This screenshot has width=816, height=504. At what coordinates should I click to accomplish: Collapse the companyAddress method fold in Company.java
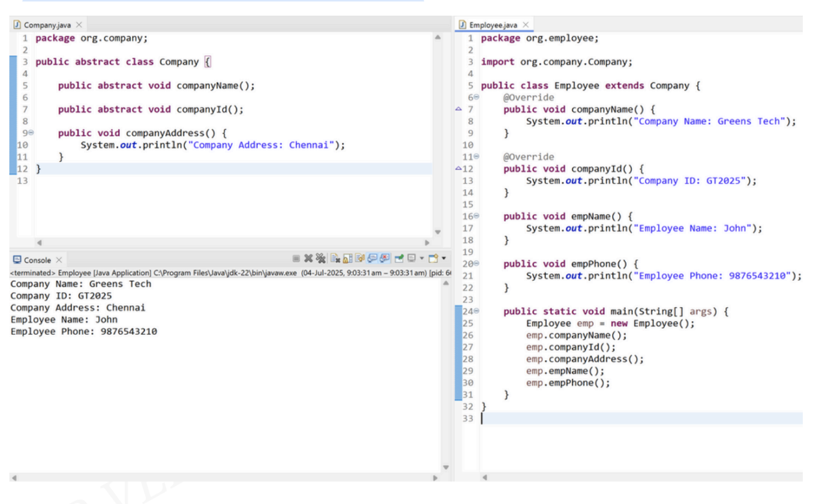point(32,133)
